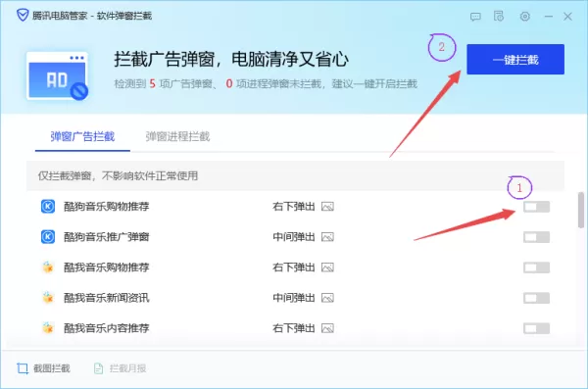Select the 酷狗音乐购物推荐 row label

107,207
